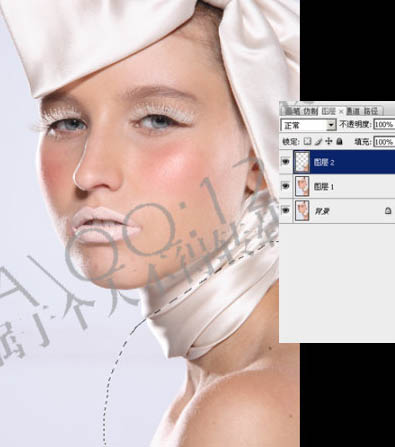Click the 填充 fill value field
The image size is (395, 447).
pyautogui.click(x=384, y=142)
